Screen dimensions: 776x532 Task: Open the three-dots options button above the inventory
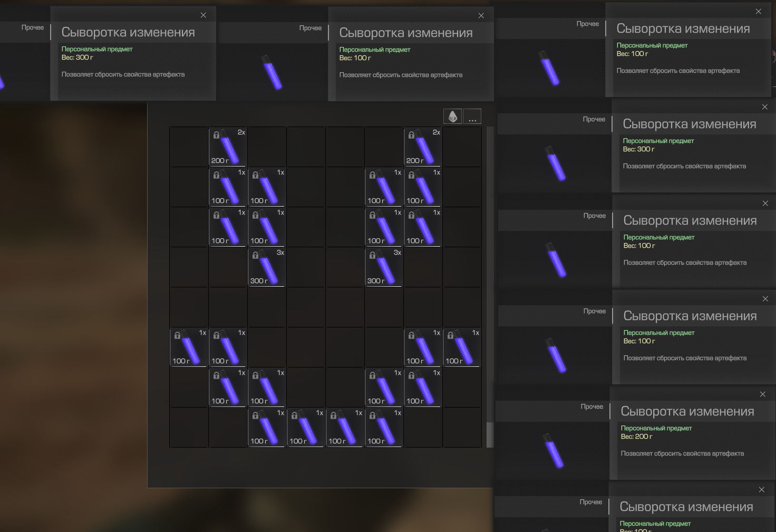472,116
